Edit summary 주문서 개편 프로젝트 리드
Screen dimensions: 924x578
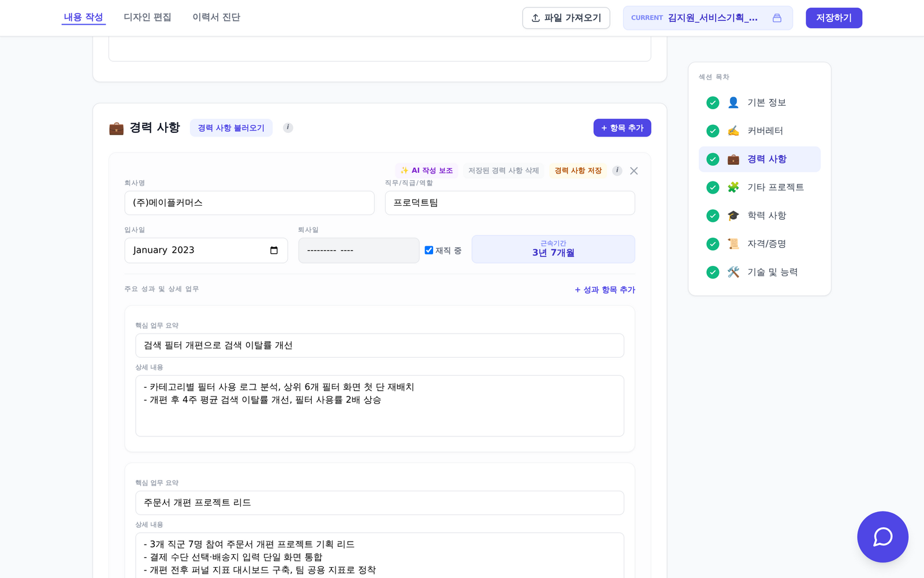(x=379, y=503)
